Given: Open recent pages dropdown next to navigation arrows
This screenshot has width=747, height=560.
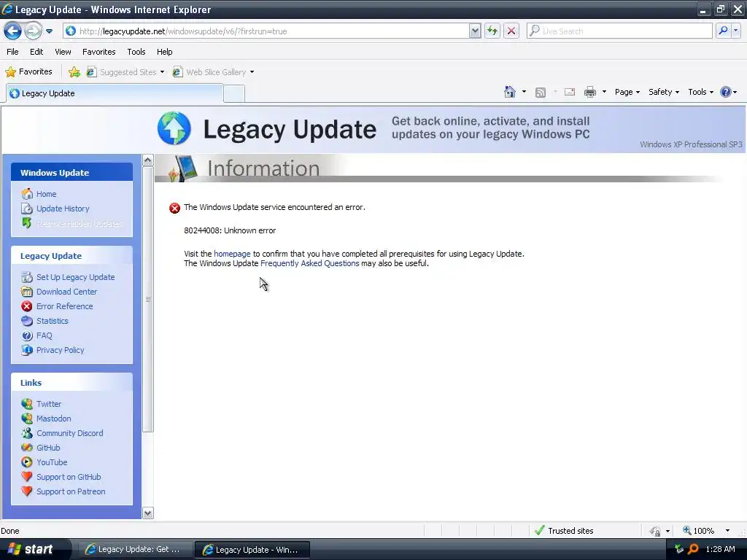Looking at the screenshot, I should (x=49, y=31).
